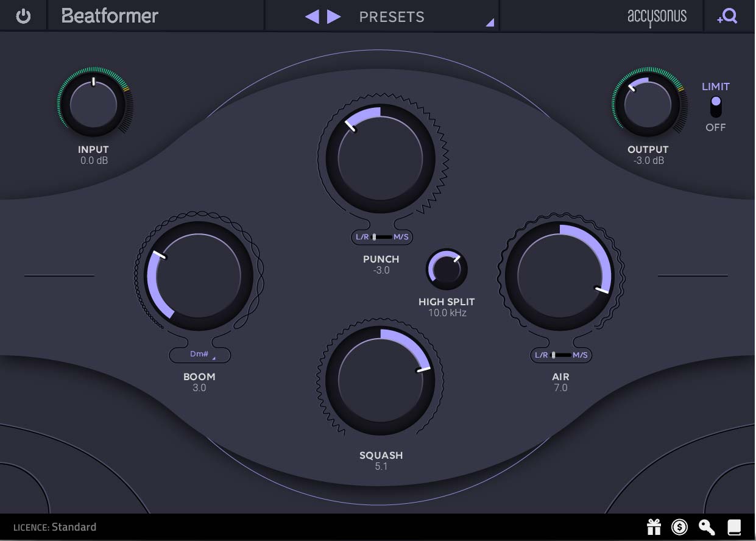Click the BOOM value 3.0

coord(199,388)
